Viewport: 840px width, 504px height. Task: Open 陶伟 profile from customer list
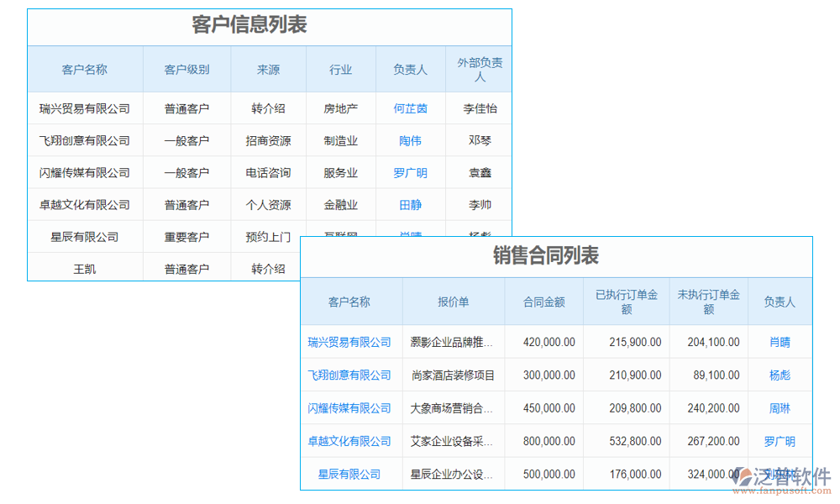pos(409,140)
